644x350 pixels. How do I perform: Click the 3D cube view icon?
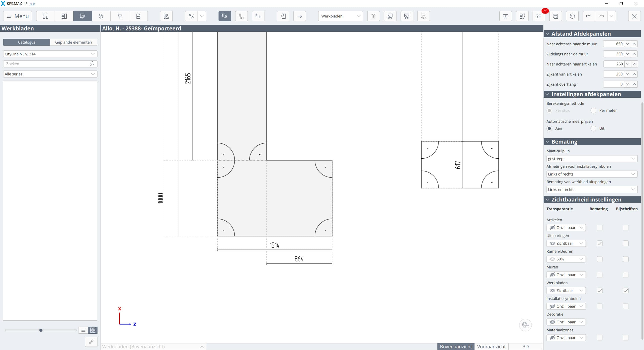pyautogui.click(x=101, y=16)
